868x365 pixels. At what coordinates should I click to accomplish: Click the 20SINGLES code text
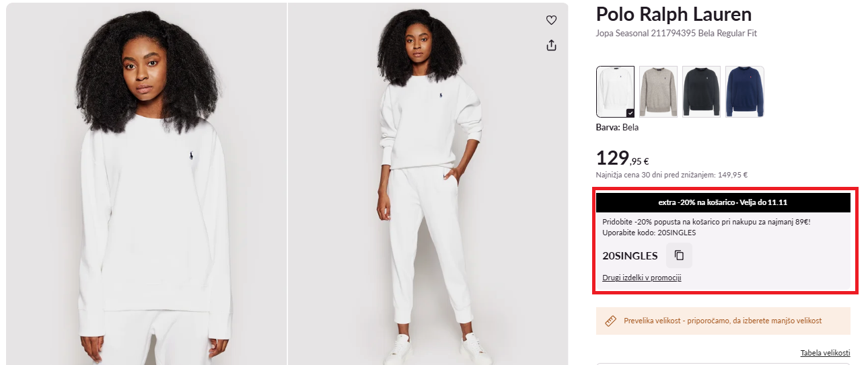pyautogui.click(x=630, y=255)
